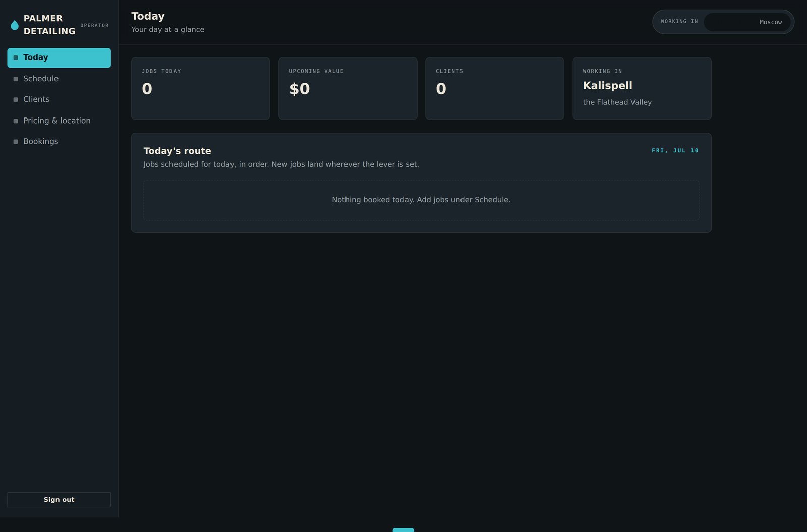Click 'the Flathead Valley' subtitle text

pyautogui.click(x=617, y=102)
